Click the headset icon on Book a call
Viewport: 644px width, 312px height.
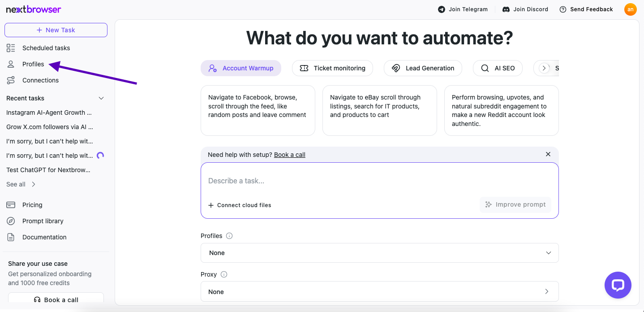[37, 300]
